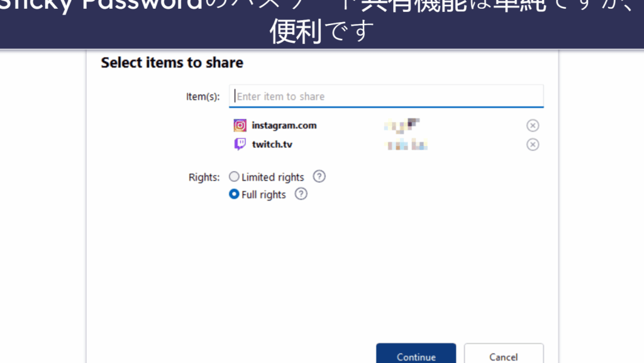Click the Limited rights text label
This screenshot has width=644, height=363.
(x=272, y=177)
